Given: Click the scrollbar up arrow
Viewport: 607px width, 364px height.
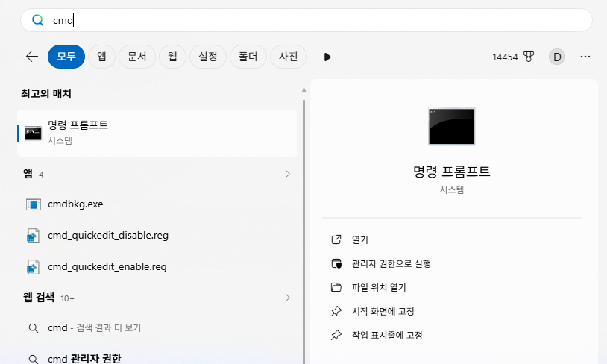Looking at the screenshot, I should click(x=304, y=90).
